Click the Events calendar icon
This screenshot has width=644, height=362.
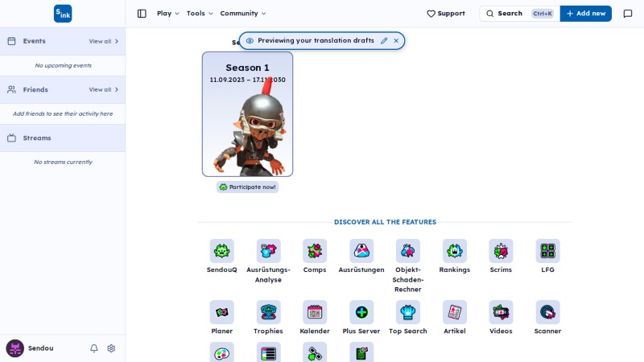(11, 41)
